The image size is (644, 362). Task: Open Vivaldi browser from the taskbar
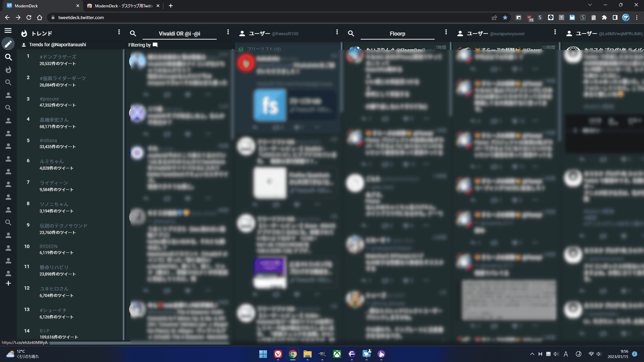tap(278, 354)
